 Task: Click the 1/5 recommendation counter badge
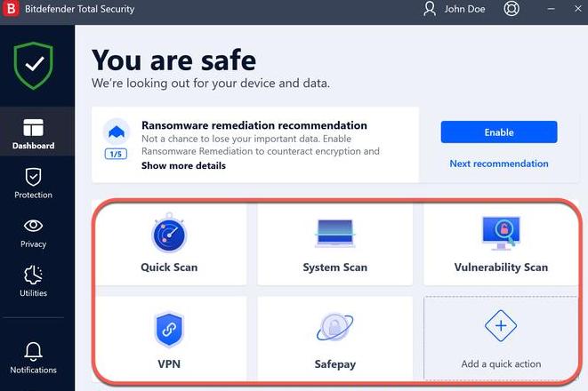[116, 154]
